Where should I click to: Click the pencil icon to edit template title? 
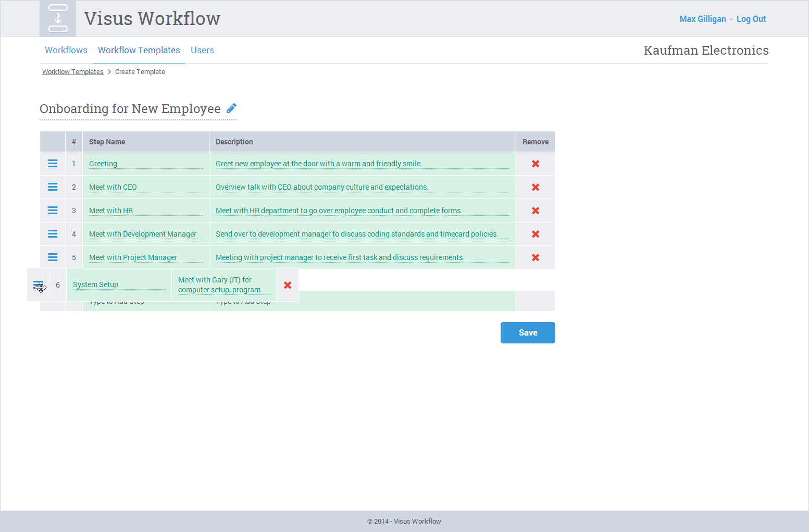(x=232, y=108)
